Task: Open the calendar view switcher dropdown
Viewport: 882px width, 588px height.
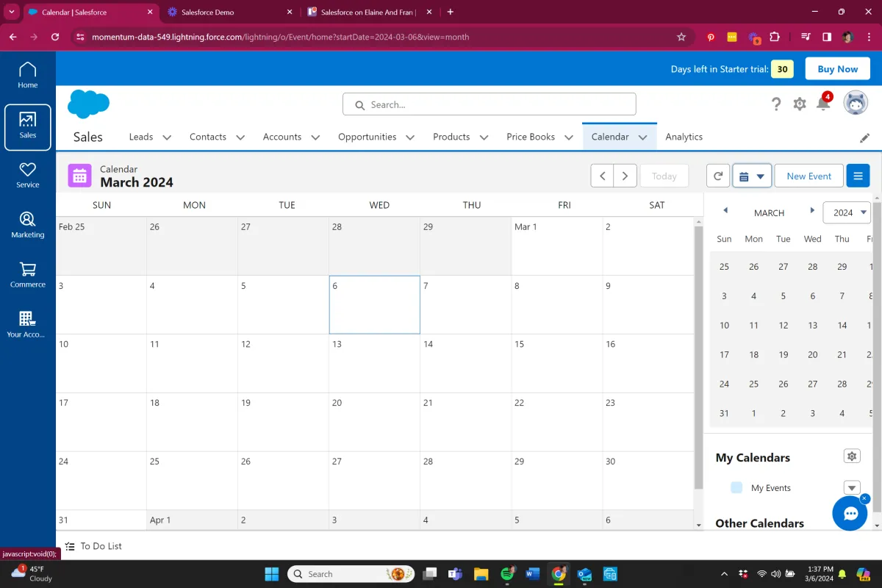Action: pos(752,176)
